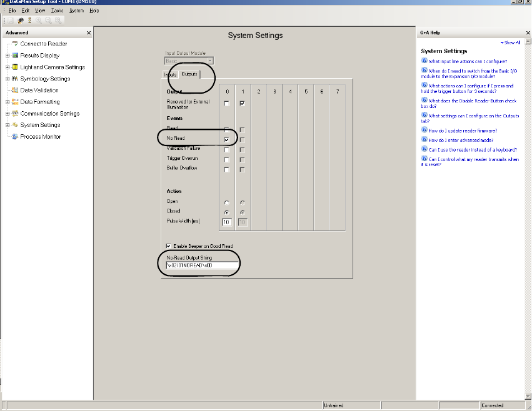
Task: Close the Q+A Help panel
Action: click(528, 33)
